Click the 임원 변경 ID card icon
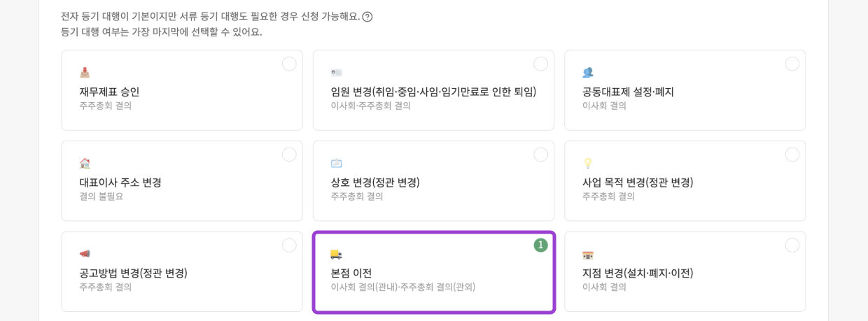 tap(336, 73)
